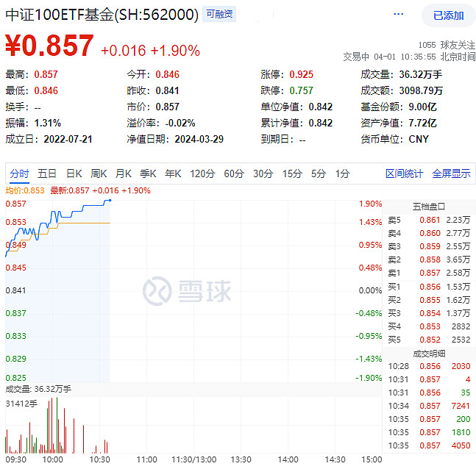This screenshot has width=476, height=469.
Task: Click the 买4 price 0.853 row
Action: point(429,326)
